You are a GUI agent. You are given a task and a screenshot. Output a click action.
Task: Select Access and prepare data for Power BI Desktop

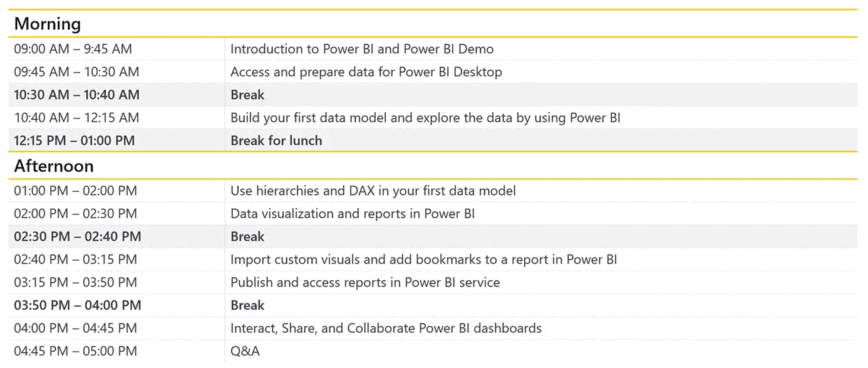(366, 72)
